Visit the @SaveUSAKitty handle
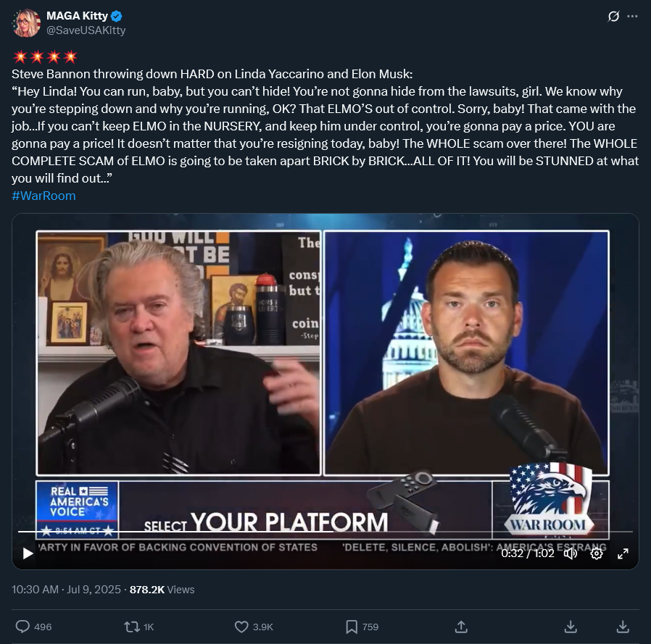The height and width of the screenshot is (644, 651). (86, 30)
